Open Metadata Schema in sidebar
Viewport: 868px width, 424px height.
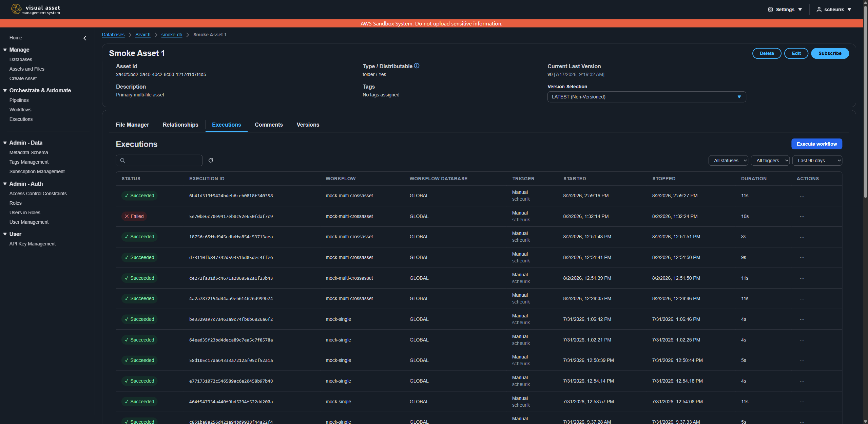(x=28, y=152)
